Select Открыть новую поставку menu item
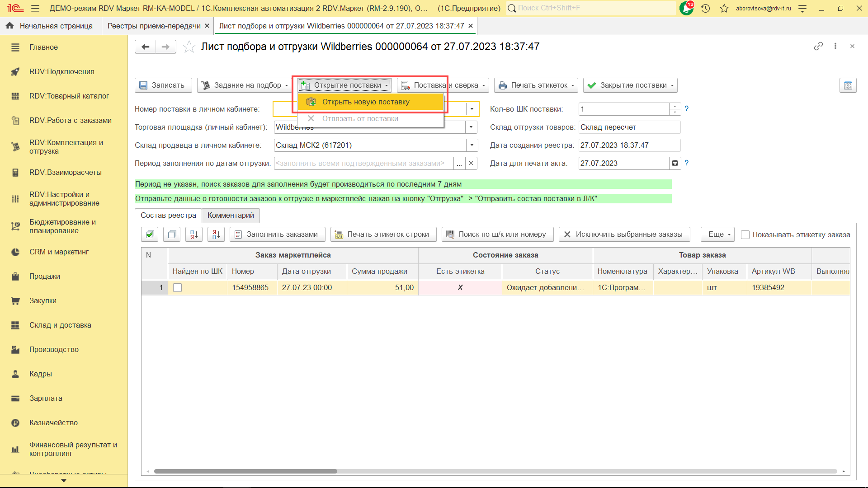 coord(365,102)
